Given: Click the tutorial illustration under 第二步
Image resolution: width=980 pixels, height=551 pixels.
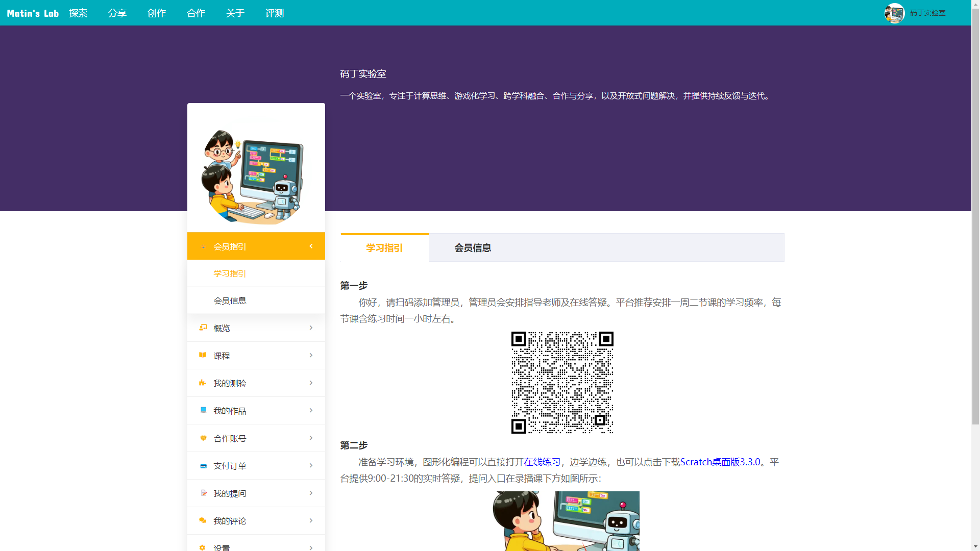Looking at the screenshot, I should tap(566, 521).
